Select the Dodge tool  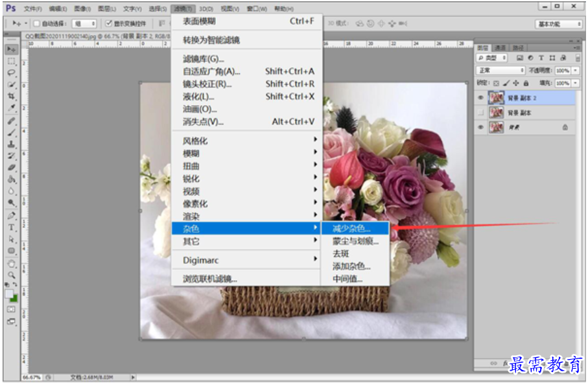coord(12,202)
